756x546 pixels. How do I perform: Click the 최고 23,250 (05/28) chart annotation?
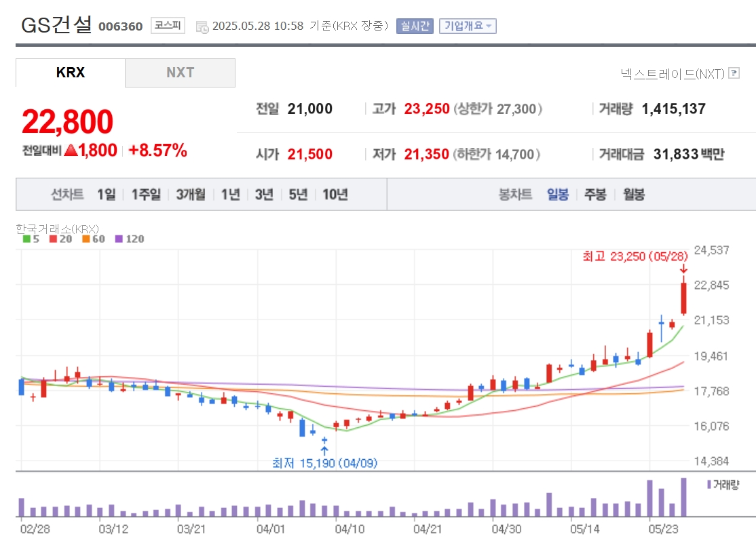(635, 256)
